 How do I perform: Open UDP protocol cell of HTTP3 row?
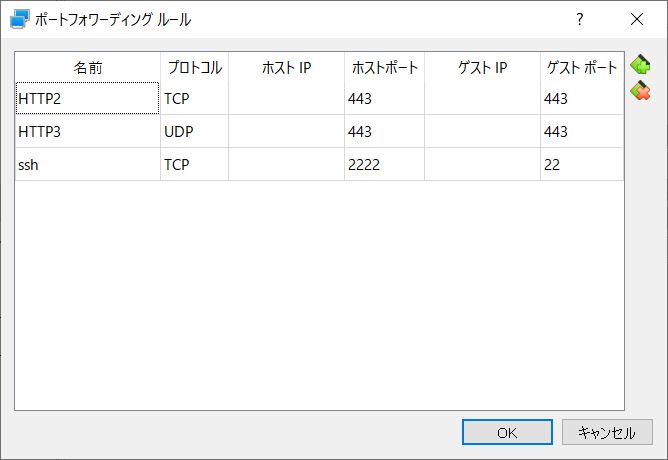click(194, 131)
